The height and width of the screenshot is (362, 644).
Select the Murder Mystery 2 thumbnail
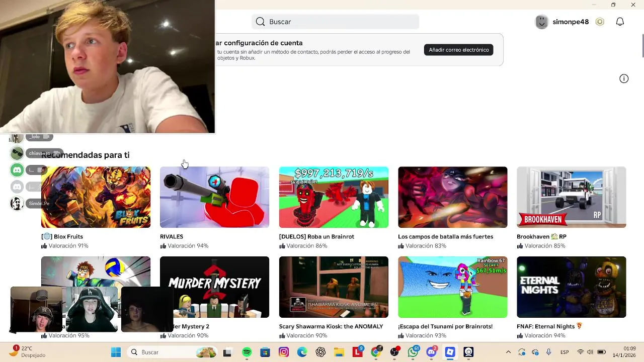point(214,287)
